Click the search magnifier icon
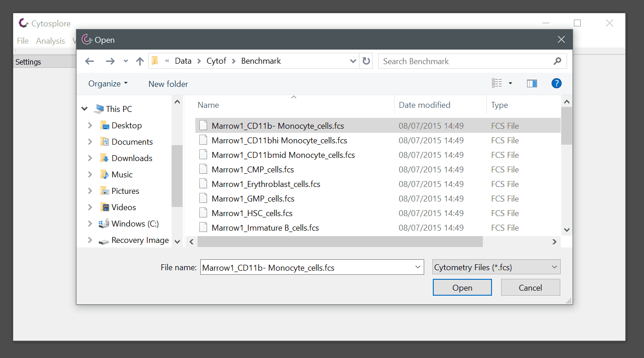 (557, 61)
